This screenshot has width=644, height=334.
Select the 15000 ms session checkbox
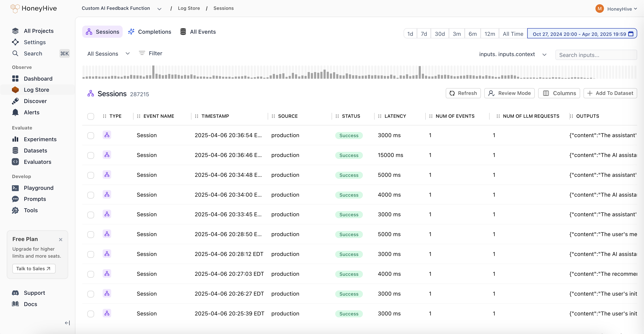(91, 155)
